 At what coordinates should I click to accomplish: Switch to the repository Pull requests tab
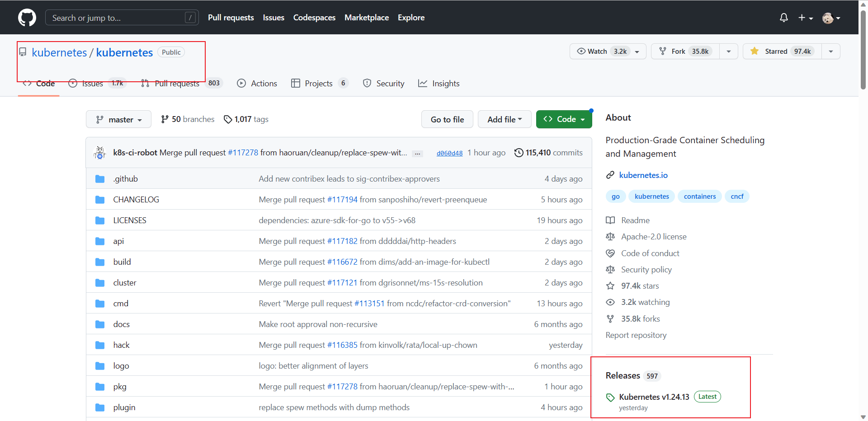(x=182, y=84)
